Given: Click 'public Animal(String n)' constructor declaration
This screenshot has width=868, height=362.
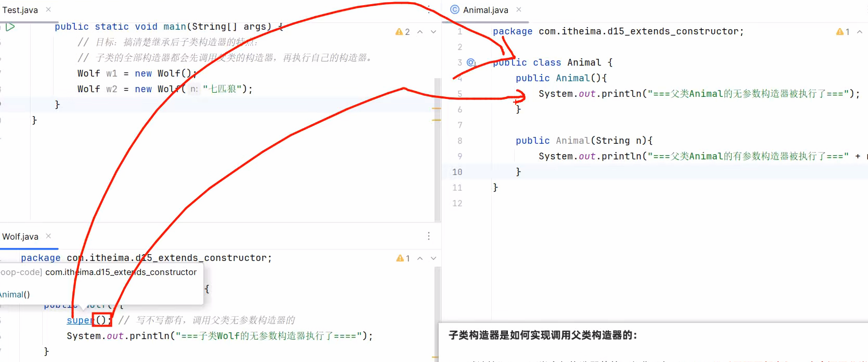Looking at the screenshot, I should click(584, 141).
